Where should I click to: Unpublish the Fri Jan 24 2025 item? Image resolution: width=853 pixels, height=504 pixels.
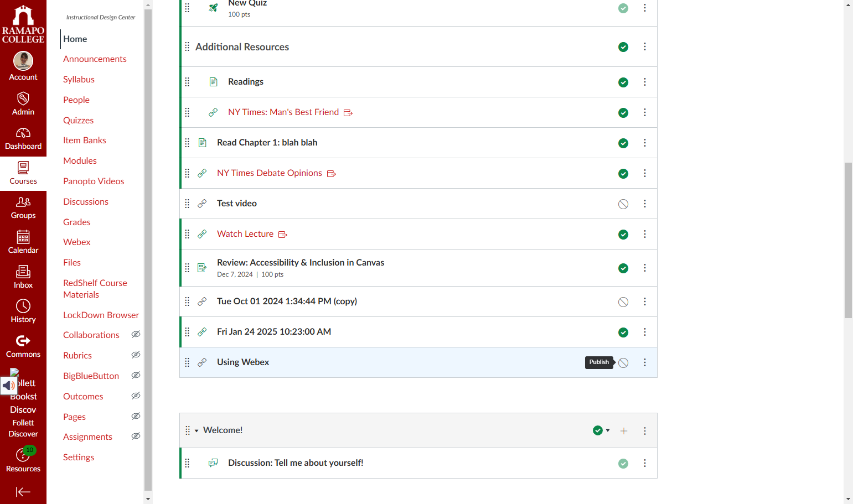point(623,332)
